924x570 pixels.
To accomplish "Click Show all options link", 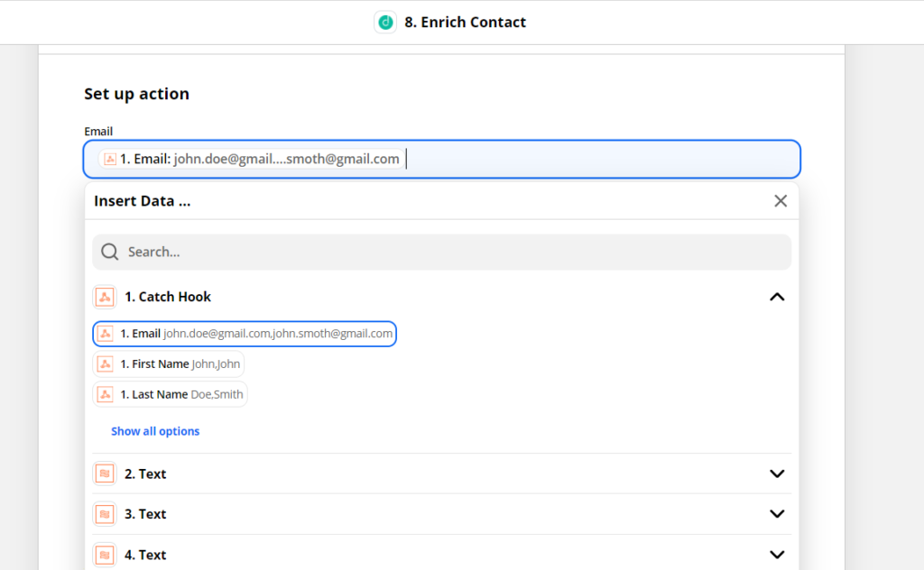I will (x=155, y=431).
